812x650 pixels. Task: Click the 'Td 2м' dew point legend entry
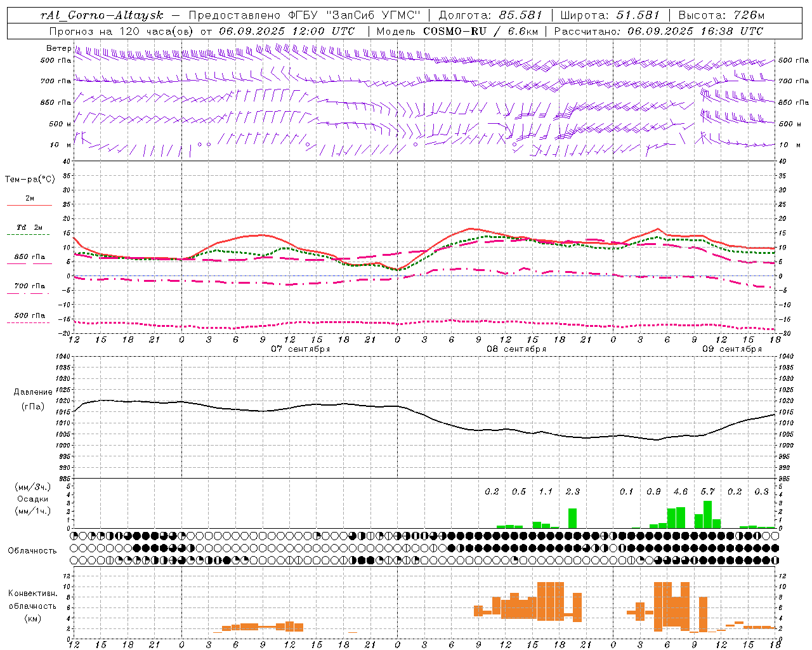30,227
